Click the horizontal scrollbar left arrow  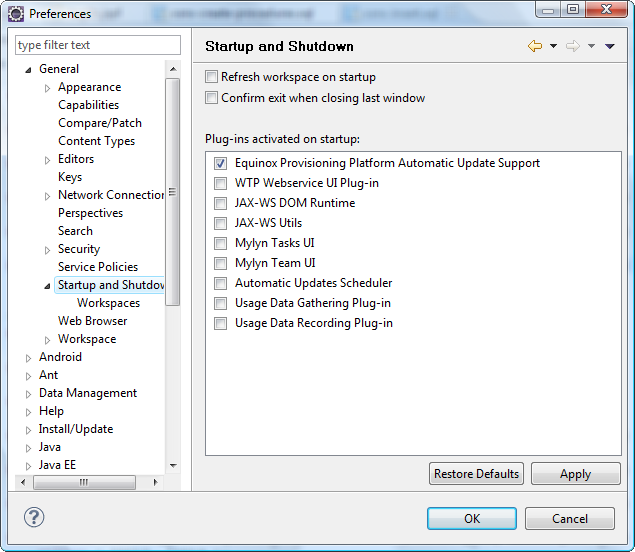pyautogui.click(x=23, y=482)
